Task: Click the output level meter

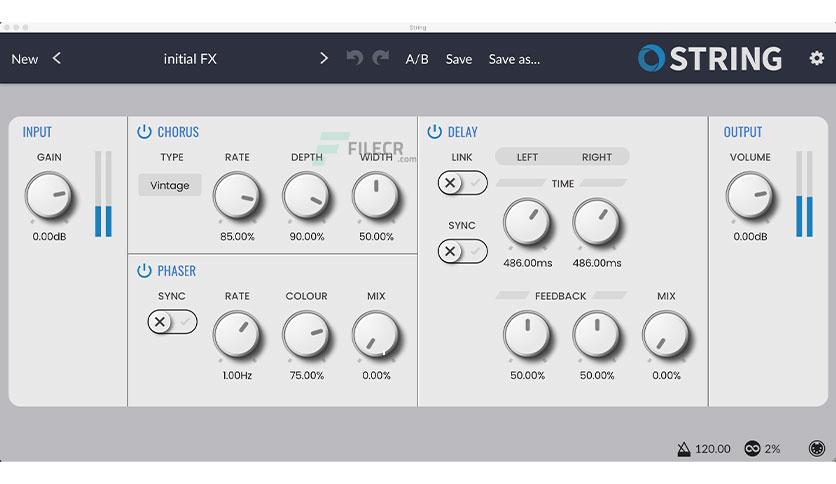Action: click(805, 194)
